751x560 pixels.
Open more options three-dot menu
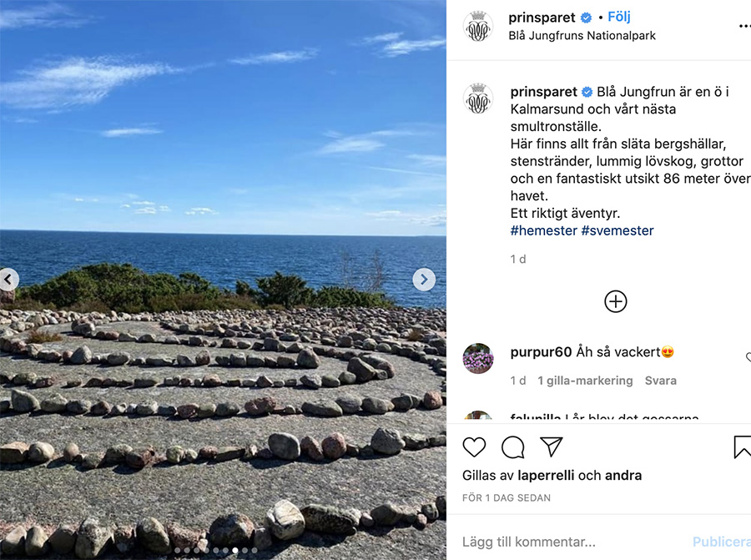click(x=745, y=27)
